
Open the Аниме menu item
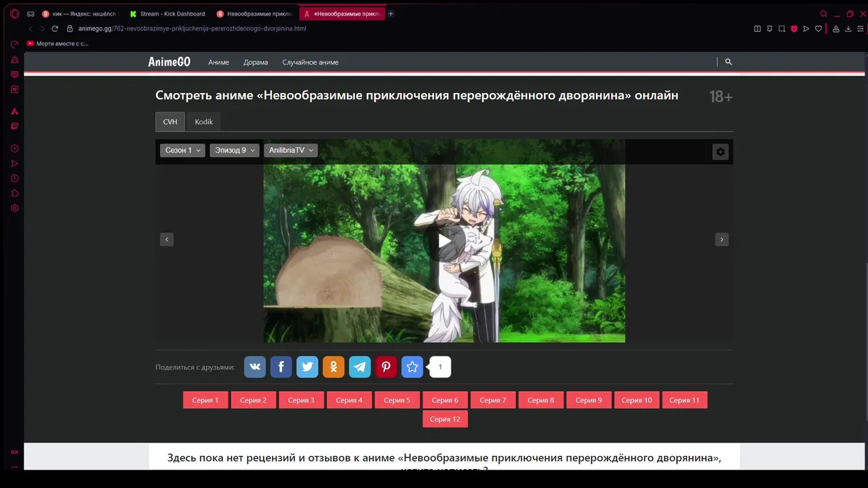click(218, 62)
